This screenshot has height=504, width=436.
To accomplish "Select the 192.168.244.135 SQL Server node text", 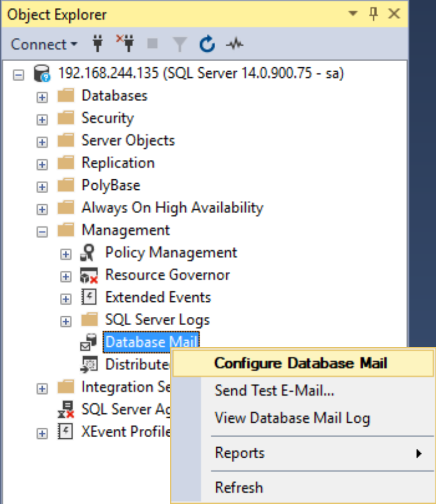I will point(201,73).
